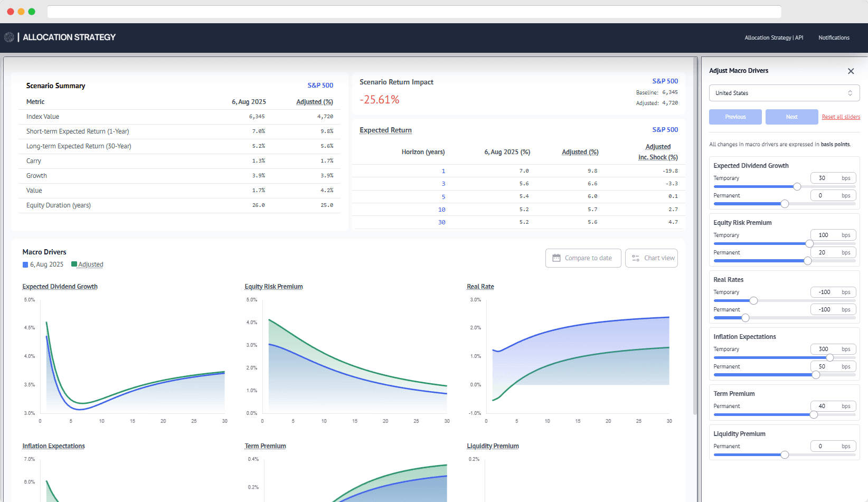The height and width of the screenshot is (502, 868).
Task: Click Equity Risk Premium chart title
Action: click(x=273, y=287)
